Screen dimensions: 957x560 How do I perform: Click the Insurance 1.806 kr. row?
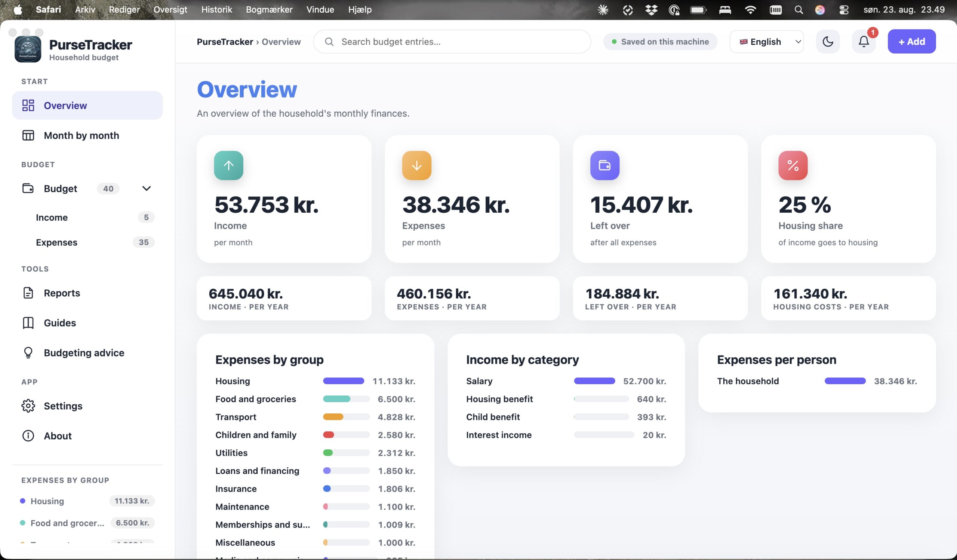pos(315,489)
